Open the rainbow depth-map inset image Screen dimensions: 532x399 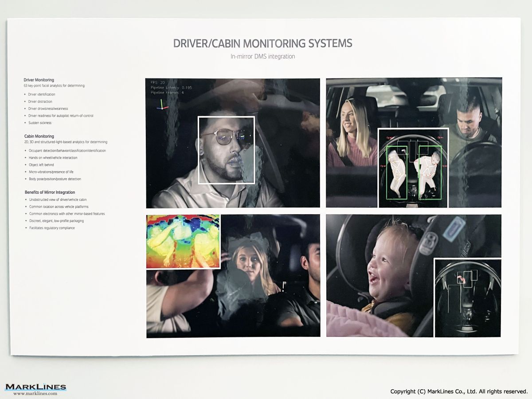[183, 242]
